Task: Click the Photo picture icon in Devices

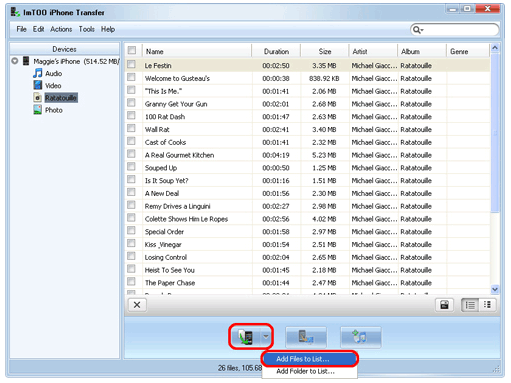Action: click(38, 110)
